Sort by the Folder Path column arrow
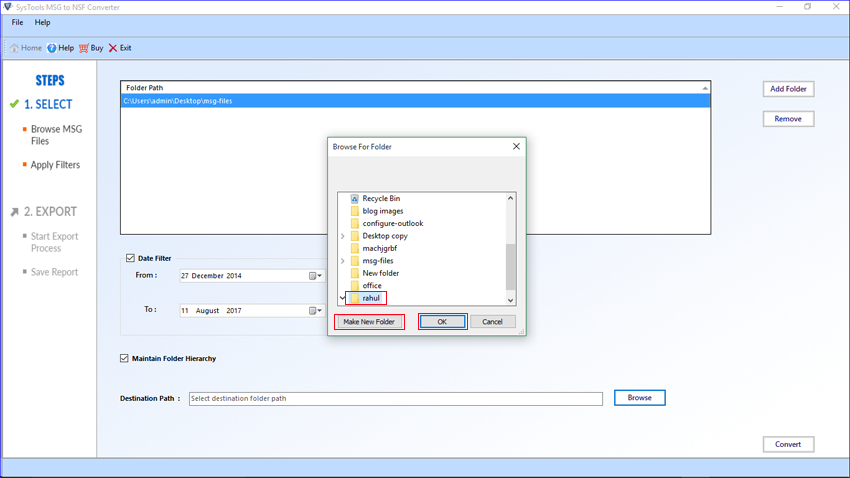The height and width of the screenshot is (478, 850). [705, 88]
